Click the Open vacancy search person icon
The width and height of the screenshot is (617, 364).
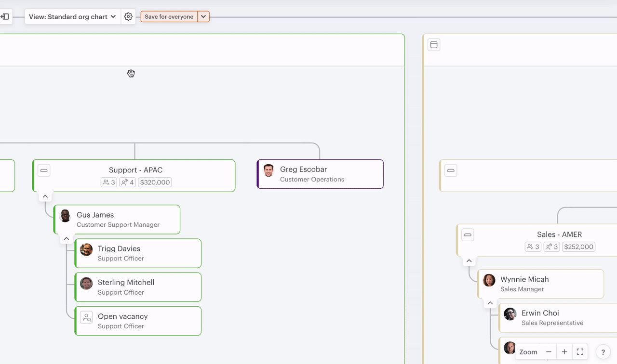86,317
